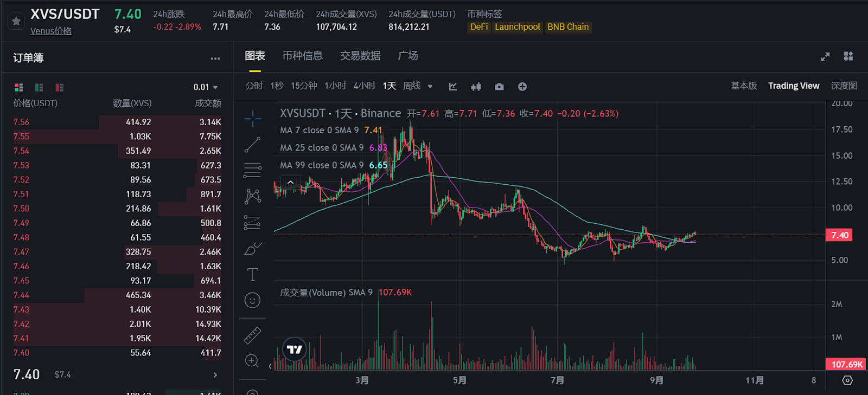
Task: Click the BNB Chain tag
Action: pos(568,27)
